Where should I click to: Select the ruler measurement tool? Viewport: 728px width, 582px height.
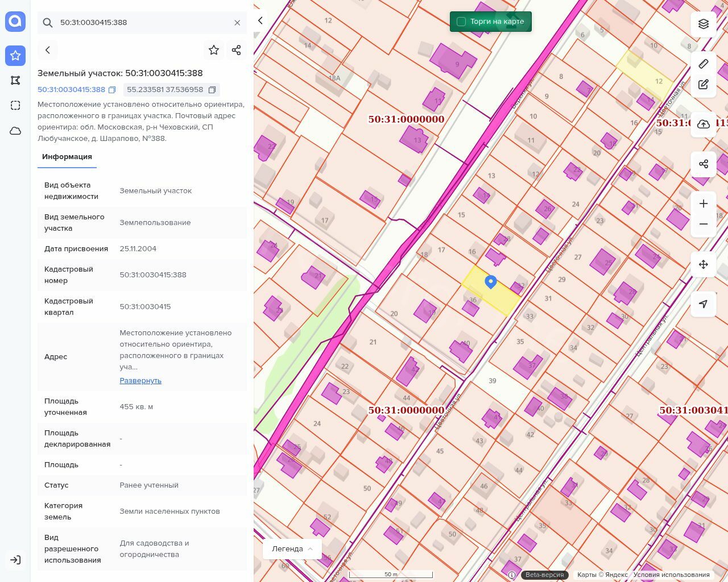(704, 64)
